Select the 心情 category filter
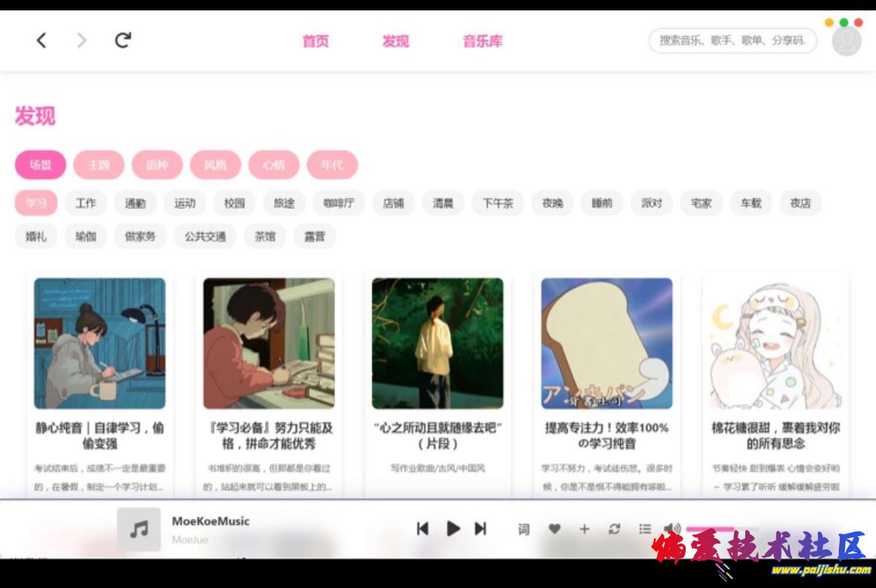This screenshot has width=876, height=588. tap(273, 165)
